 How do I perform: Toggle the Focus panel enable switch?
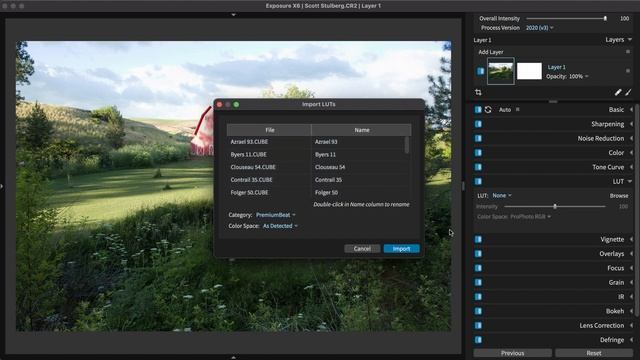tap(478, 268)
